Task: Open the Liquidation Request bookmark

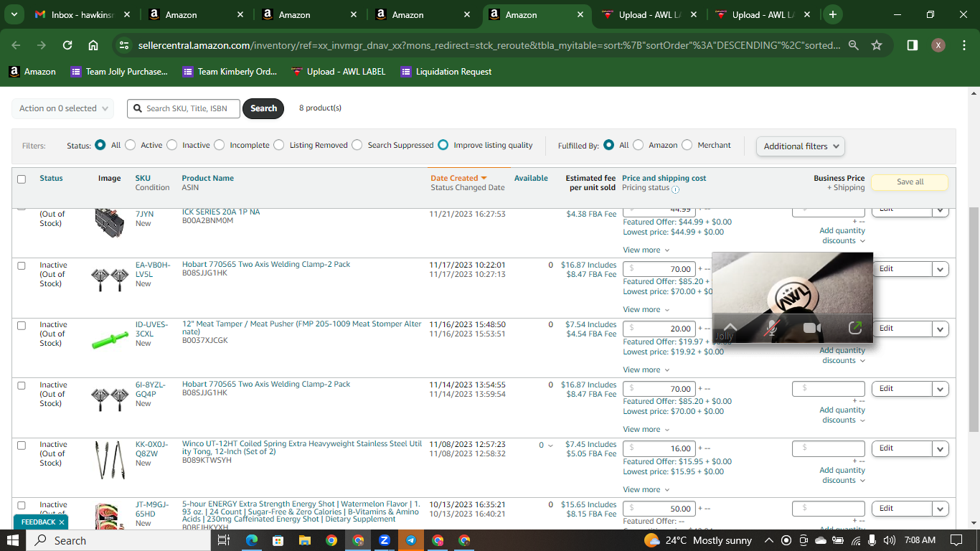Action: click(446, 72)
